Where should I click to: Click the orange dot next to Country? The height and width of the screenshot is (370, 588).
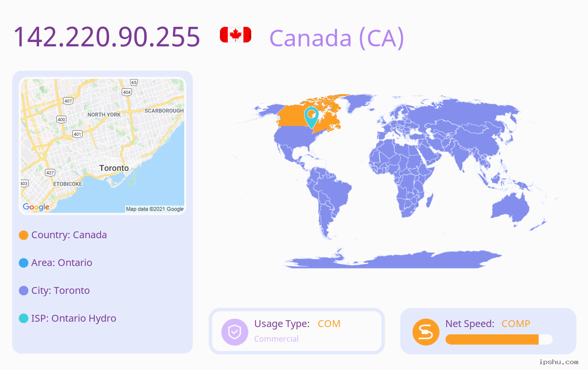click(x=23, y=235)
